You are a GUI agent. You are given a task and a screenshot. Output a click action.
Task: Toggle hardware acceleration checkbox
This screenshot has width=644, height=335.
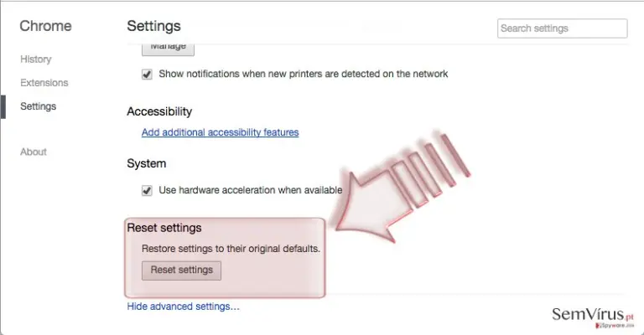(147, 191)
